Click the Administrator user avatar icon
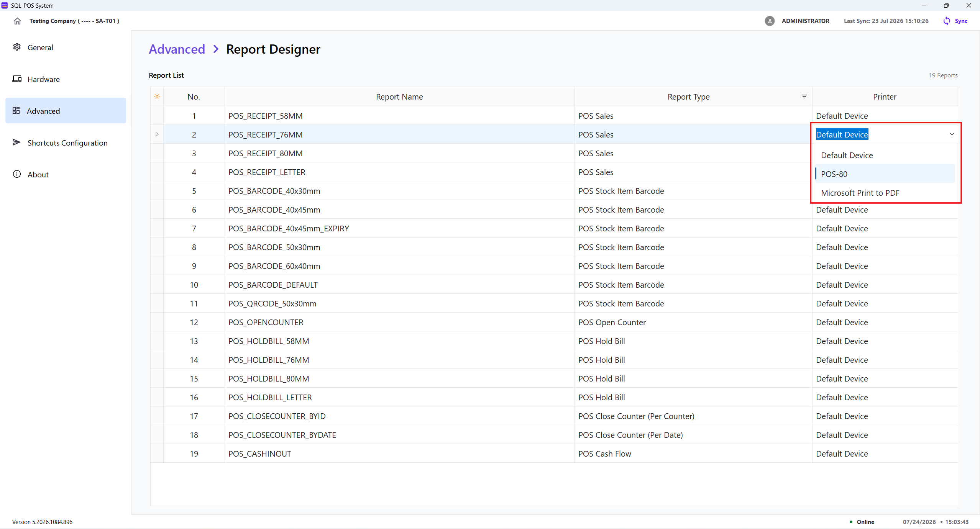Image resolution: width=980 pixels, height=529 pixels. pyautogui.click(x=769, y=21)
